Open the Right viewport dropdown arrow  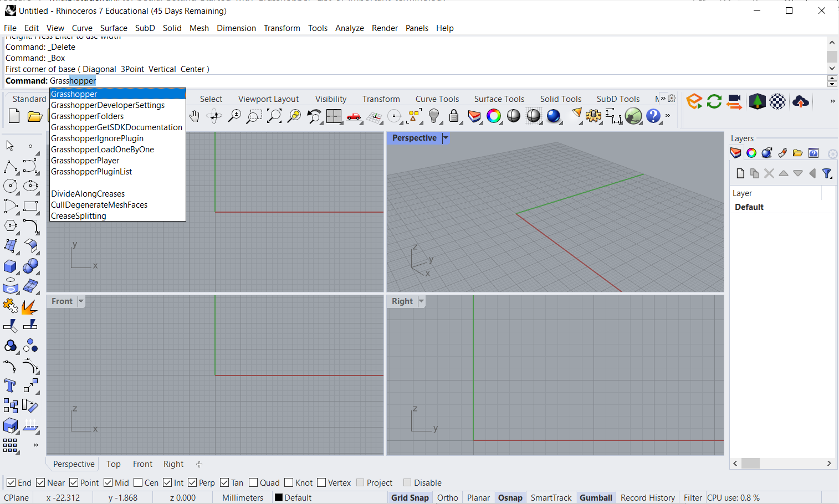coord(421,301)
